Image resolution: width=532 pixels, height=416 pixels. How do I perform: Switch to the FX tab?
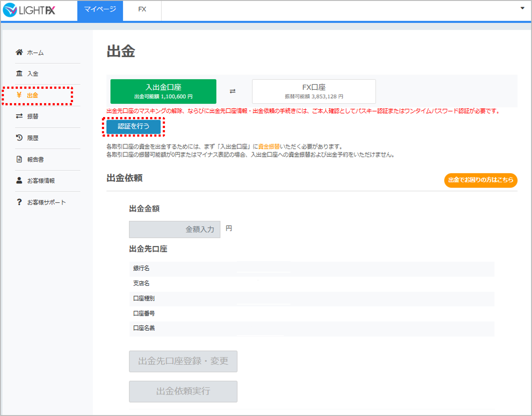click(x=142, y=10)
